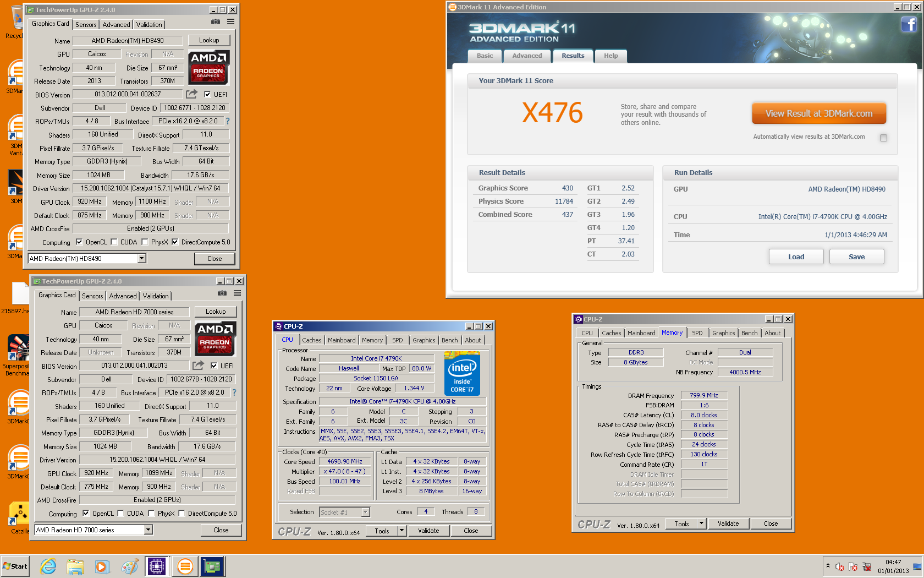Switch to Sensors tab in top GPU-Z window

click(86, 25)
